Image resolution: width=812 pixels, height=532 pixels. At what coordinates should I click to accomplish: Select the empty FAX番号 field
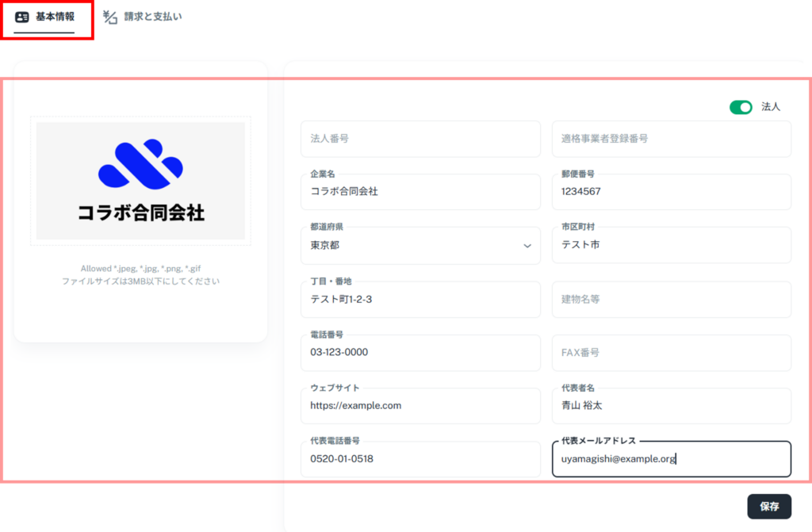pos(671,352)
